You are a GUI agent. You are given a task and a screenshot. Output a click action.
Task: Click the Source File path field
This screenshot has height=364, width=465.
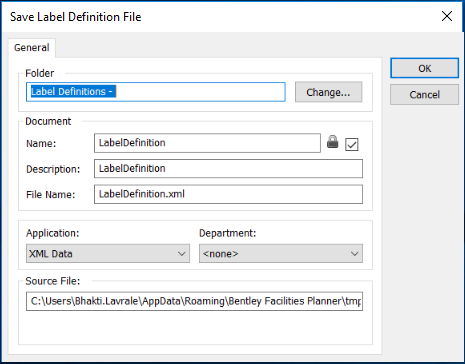(x=194, y=301)
